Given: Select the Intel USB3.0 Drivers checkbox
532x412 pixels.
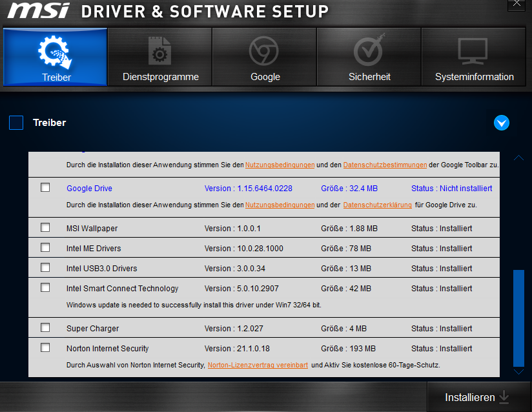Looking at the screenshot, I should 45,267.
